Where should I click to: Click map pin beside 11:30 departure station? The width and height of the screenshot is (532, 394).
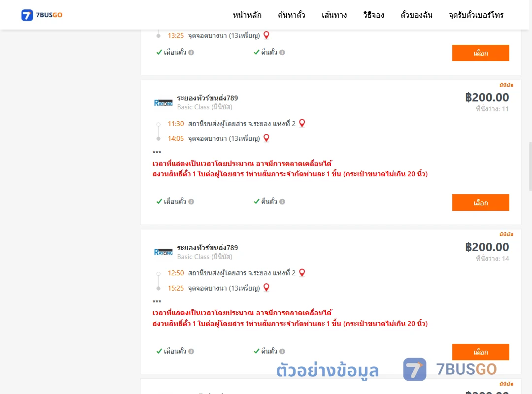pyautogui.click(x=302, y=123)
